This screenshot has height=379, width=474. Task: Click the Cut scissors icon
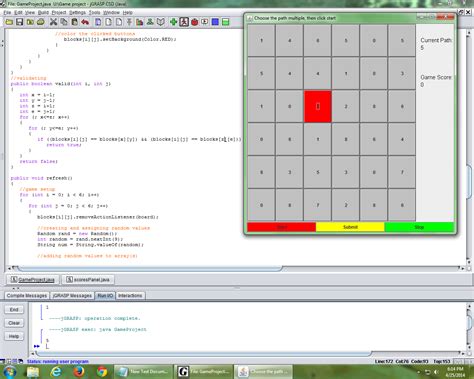pyautogui.click(x=53, y=22)
